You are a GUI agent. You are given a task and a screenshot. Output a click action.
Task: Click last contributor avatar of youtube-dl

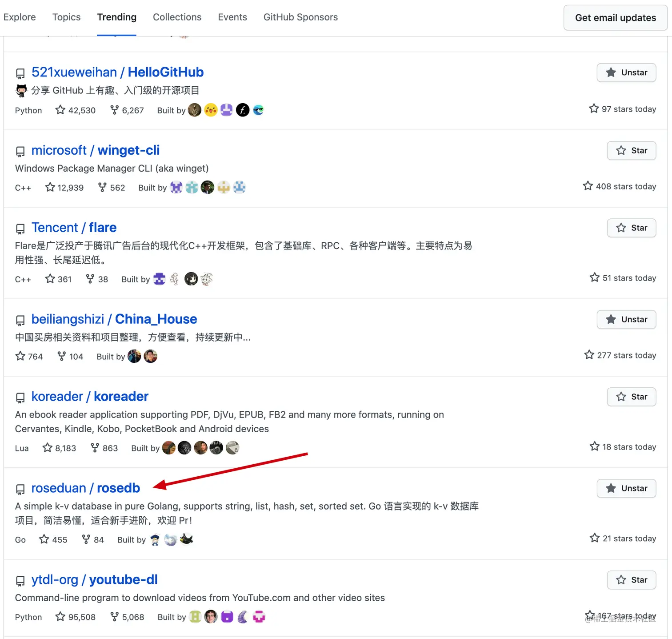click(259, 617)
